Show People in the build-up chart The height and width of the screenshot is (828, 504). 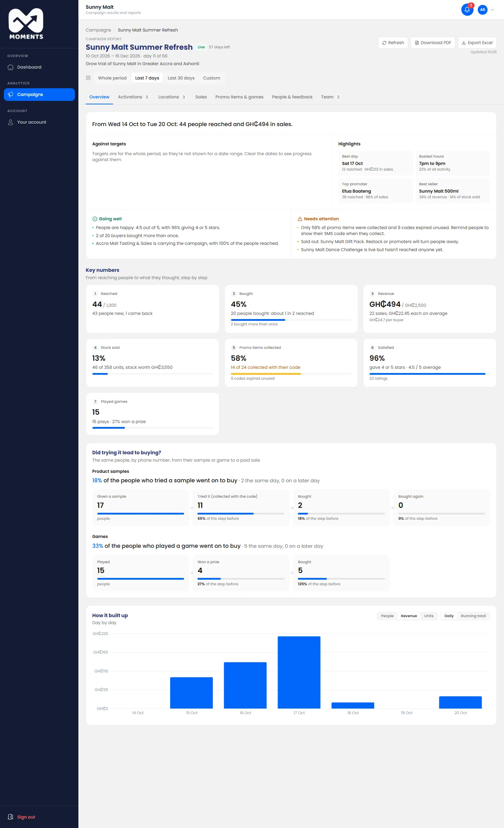click(x=387, y=616)
